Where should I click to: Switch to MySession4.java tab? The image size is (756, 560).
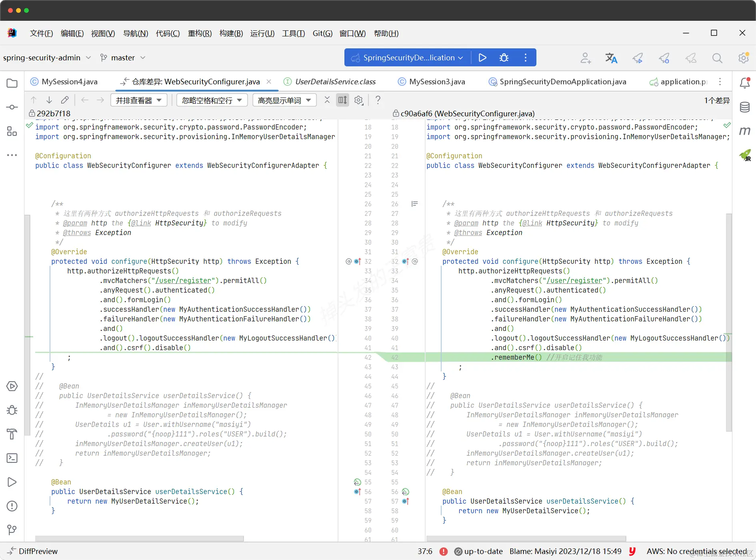64,82
